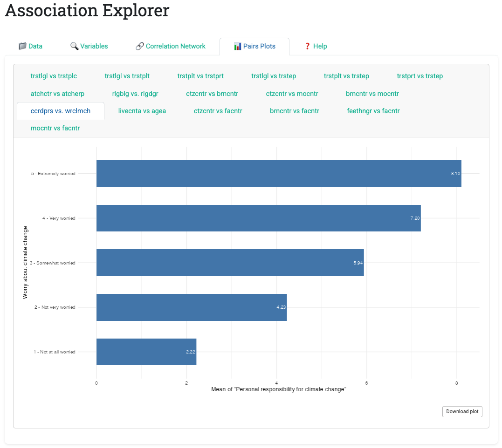Click the Not at all worried bar
Screen dimensions: 502x448
pos(146,352)
